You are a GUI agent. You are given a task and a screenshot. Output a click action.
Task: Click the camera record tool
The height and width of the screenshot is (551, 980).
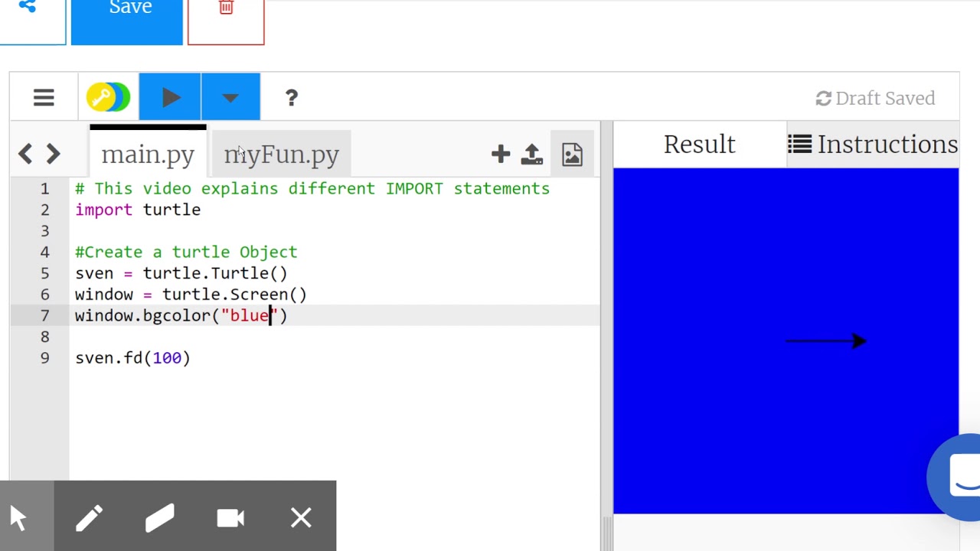pos(230,518)
